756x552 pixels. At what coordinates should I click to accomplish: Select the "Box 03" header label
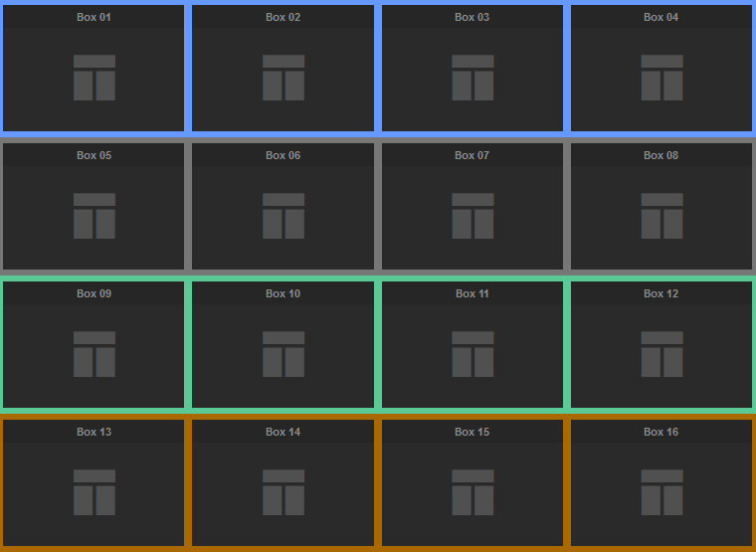click(472, 17)
